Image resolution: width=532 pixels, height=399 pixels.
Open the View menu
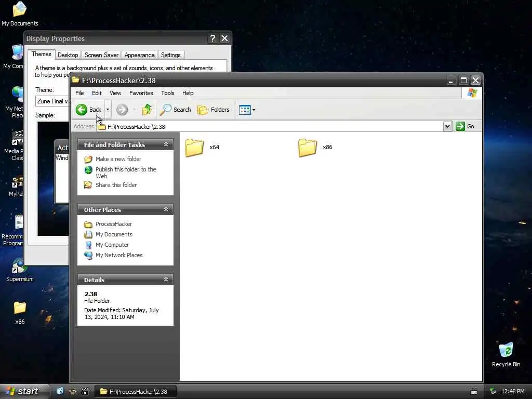115,93
